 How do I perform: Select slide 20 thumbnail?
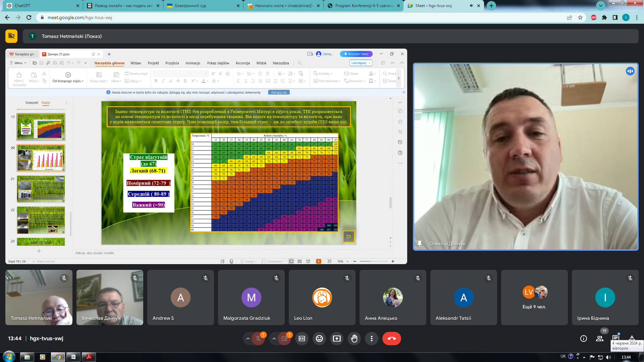pyautogui.click(x=41, y=158)
